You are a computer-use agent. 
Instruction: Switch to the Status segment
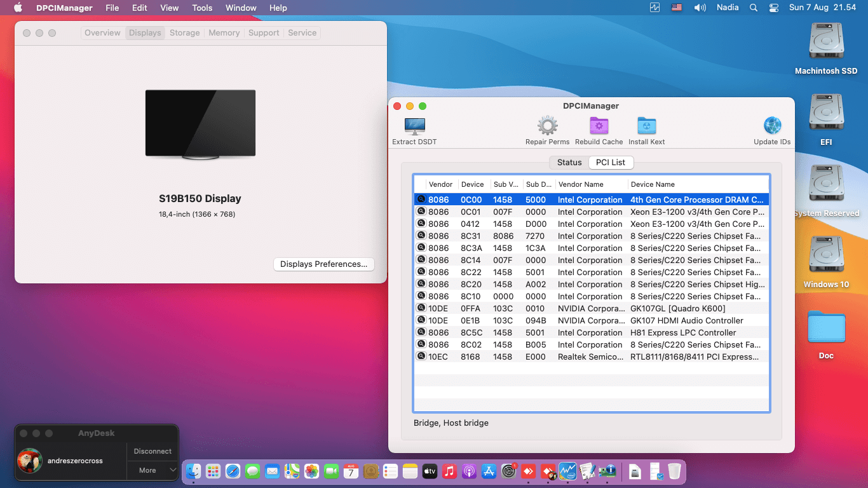(x=569, y=163)
